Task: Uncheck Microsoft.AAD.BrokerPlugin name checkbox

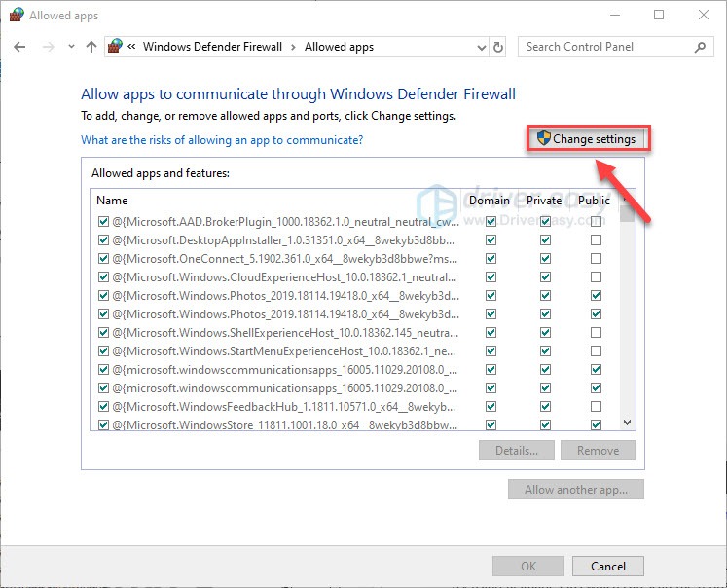Action: [103, 222]
